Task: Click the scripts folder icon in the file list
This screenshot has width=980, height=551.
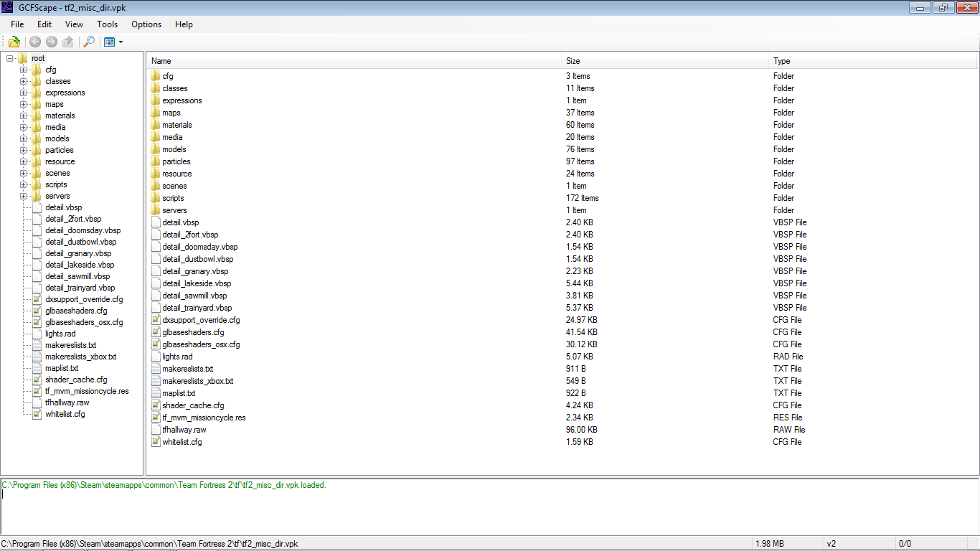Action: click(156, 198)
